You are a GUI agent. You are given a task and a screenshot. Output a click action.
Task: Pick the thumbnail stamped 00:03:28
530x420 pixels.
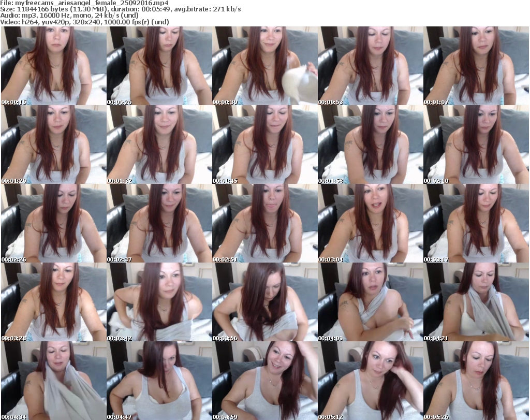(x=54, y=302)
